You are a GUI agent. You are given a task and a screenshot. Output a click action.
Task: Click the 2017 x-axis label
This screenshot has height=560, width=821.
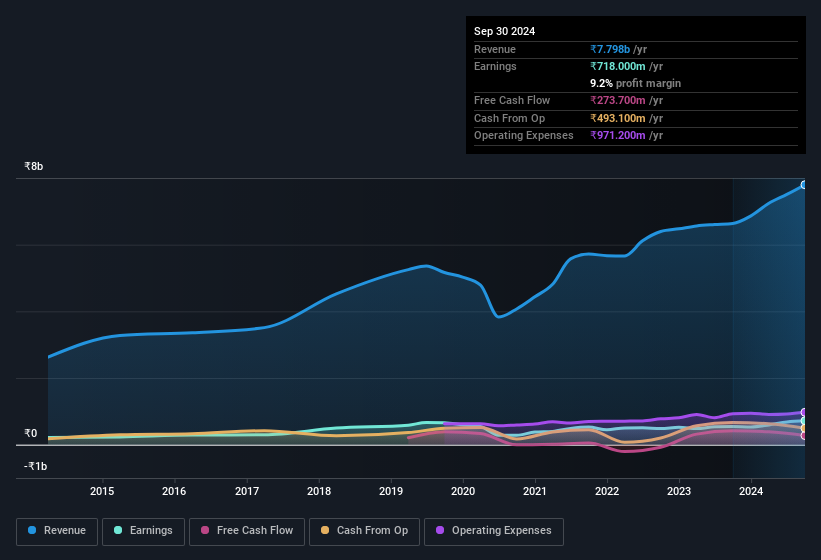[247, 491]
